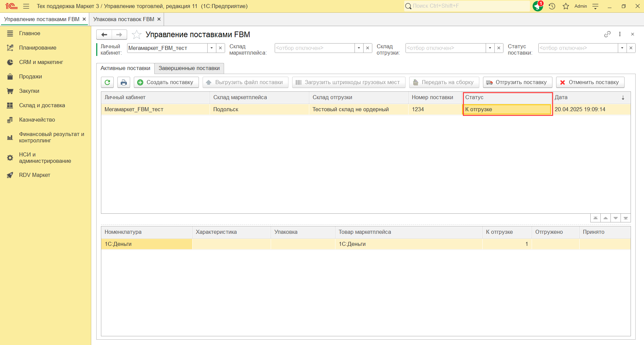Navigate back with left arrow
Image resolution: width=644 pixels, height=345 pixels.
[x=104, y=34]
